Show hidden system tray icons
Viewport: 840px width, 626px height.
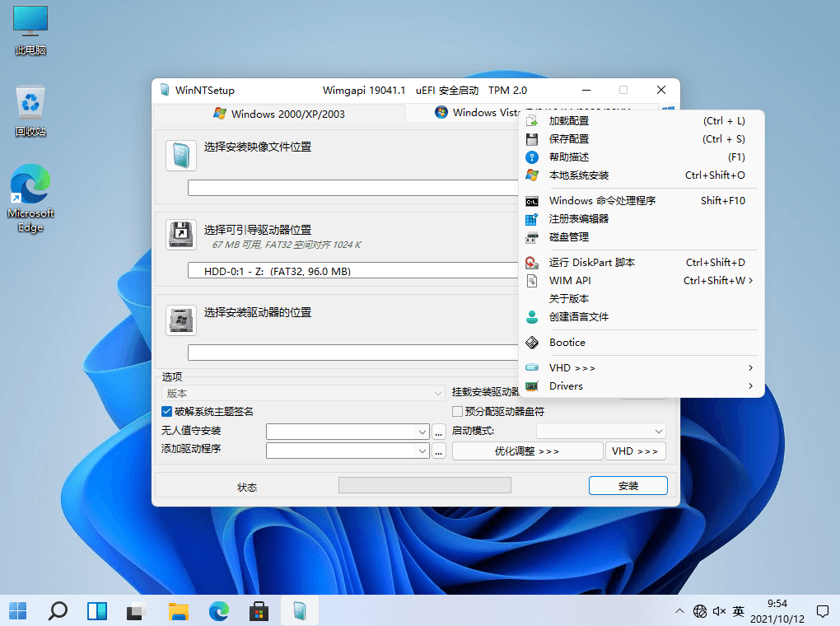[x=679, y=611]
